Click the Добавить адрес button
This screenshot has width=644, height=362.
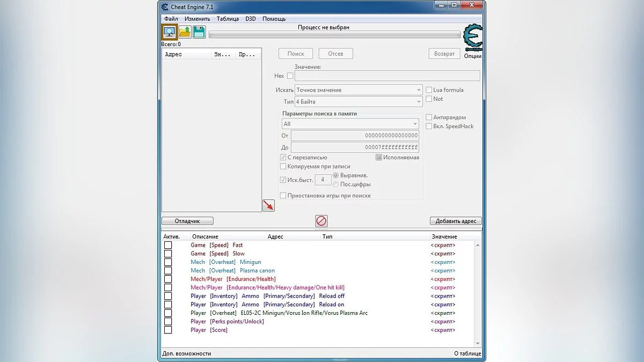coord(456,221)
